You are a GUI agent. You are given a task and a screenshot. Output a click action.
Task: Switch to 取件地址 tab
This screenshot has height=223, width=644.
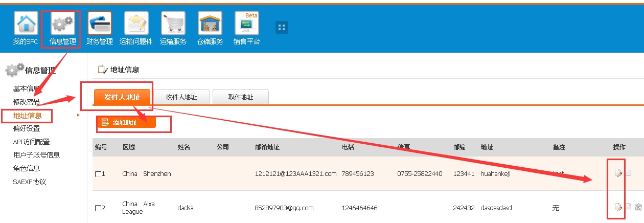click(241, 97)
